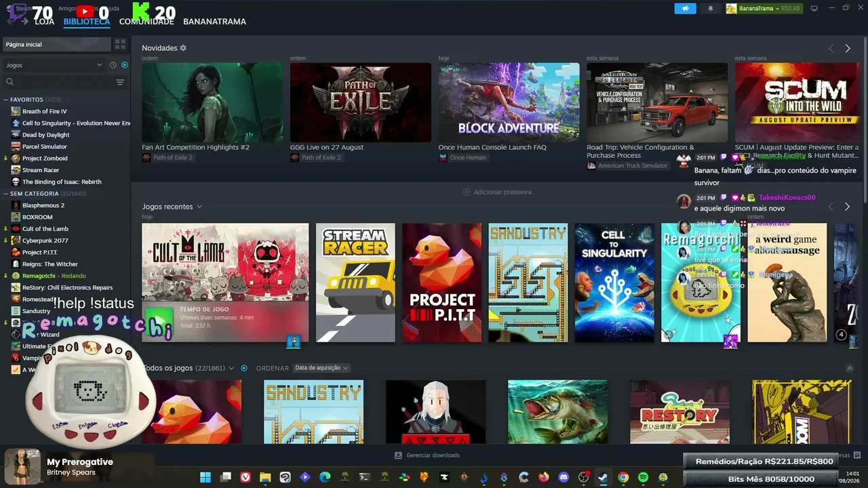Open the advanced filter options icon
Image resolution: width=868 pixels, height=488 pixels.
pyautogui.click(x=120, y=82)
